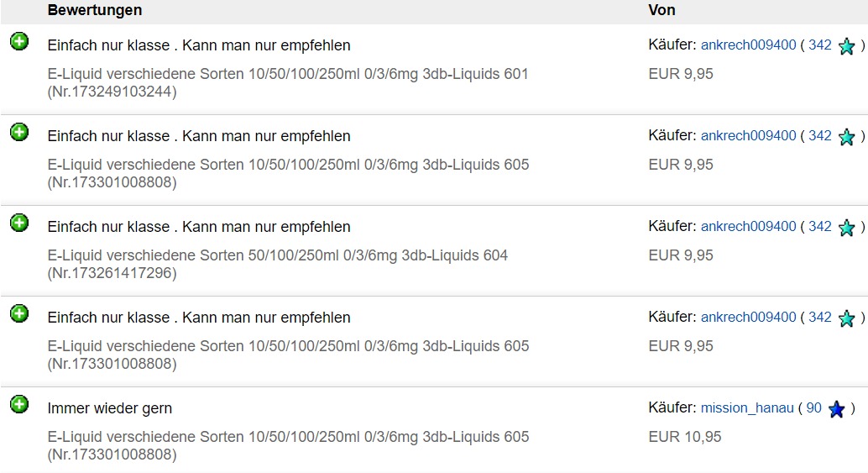The width and height of the screenshot is (868, 473).
Task: Click feedback score 342 in the second review row
Action: tap(820, 136)
